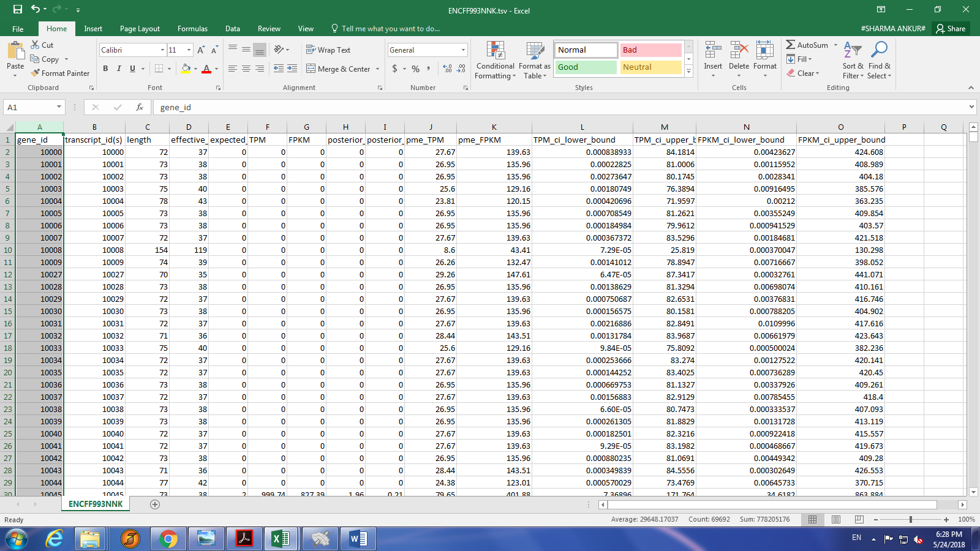Toggle Align Right alignment
This screenshot has width=980, height=551.
click(x=260, y=69)
